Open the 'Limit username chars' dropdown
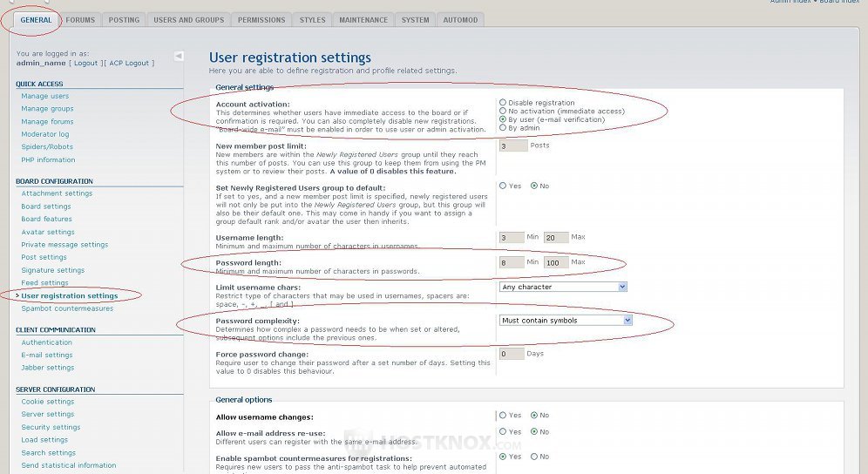 (563, 287)
